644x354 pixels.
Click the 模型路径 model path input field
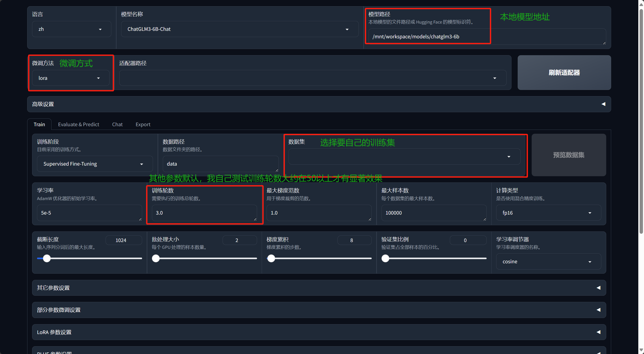click(487, 37)
